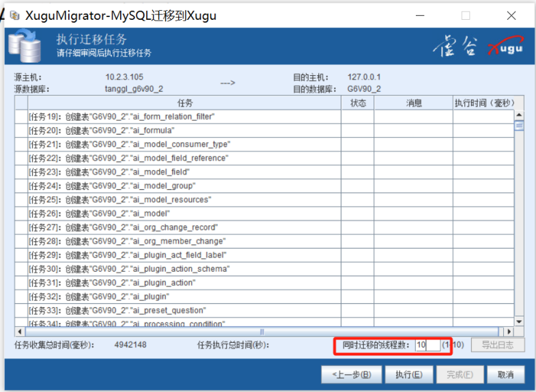
Task: Click horizontal scrollbar right arrow
Action: point(509,331)
